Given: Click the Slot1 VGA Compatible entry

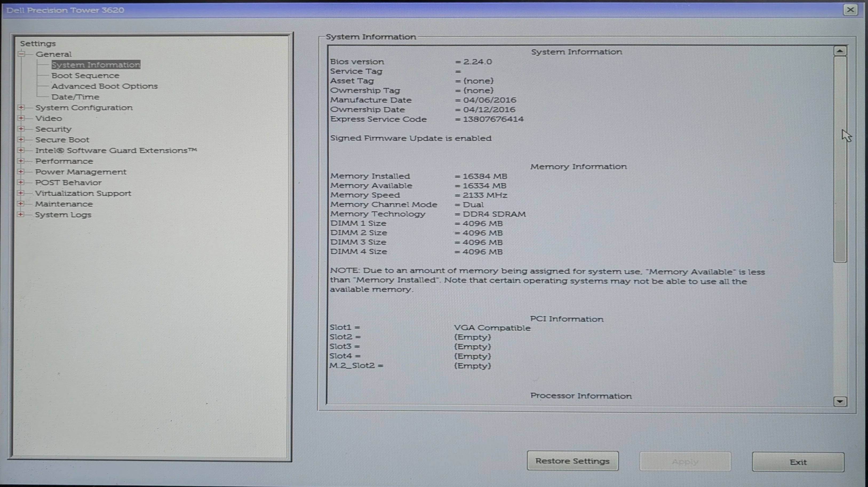Looking at the screenshot, I should (x=492, y=328).
